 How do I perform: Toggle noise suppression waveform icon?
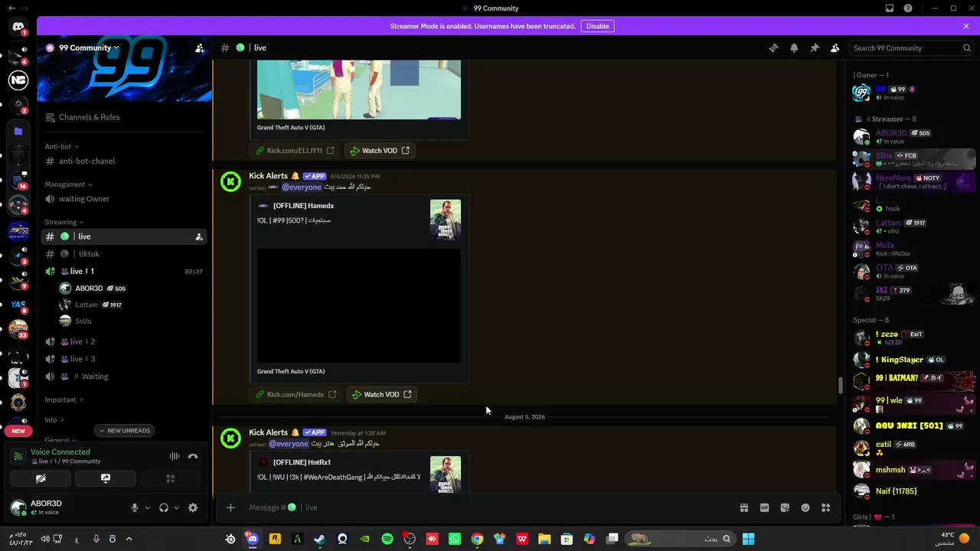[175, 456]
